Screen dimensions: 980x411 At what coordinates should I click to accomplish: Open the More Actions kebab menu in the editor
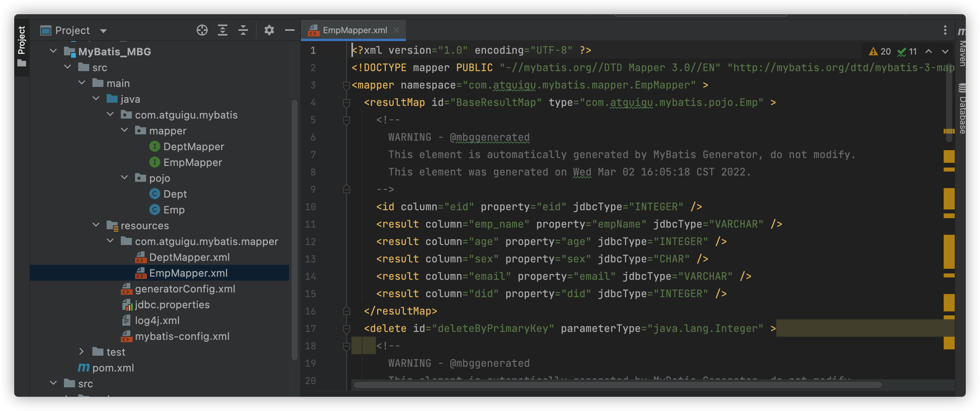945,30
